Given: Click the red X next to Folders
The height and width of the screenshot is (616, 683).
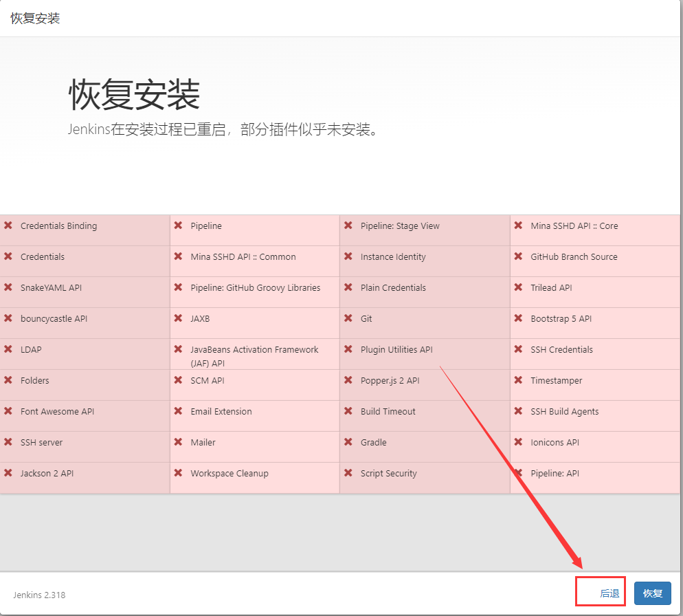Looking at the screenshot, I should click(x=8, y=380).
